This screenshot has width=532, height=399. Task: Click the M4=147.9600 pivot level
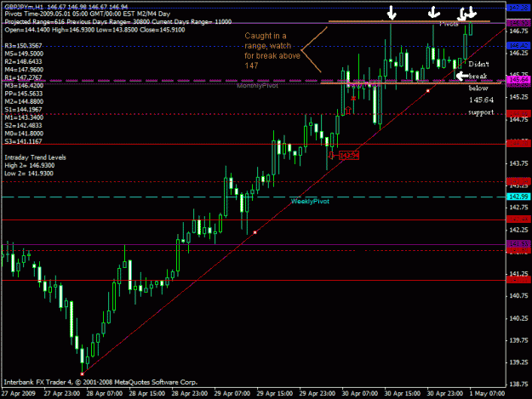coord(24,70)
